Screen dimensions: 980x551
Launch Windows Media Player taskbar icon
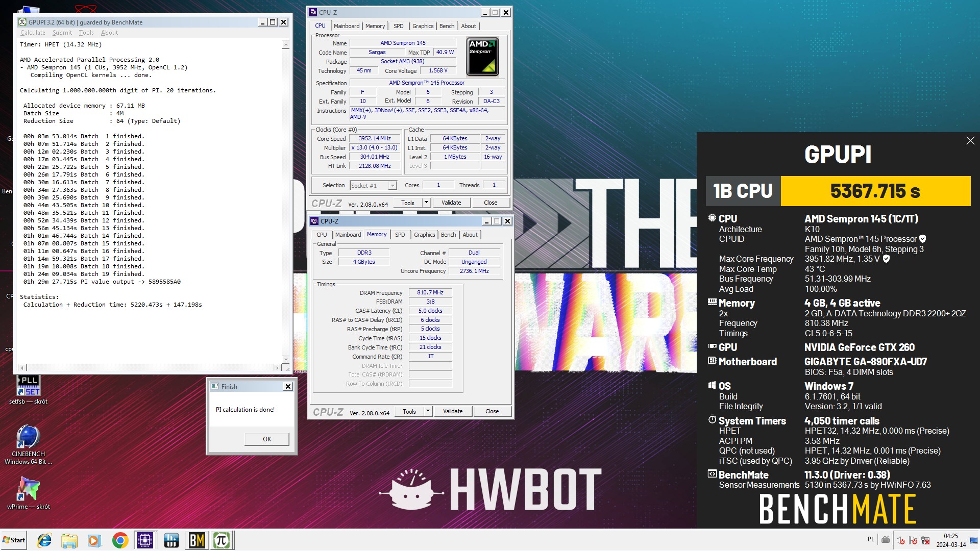94,540
